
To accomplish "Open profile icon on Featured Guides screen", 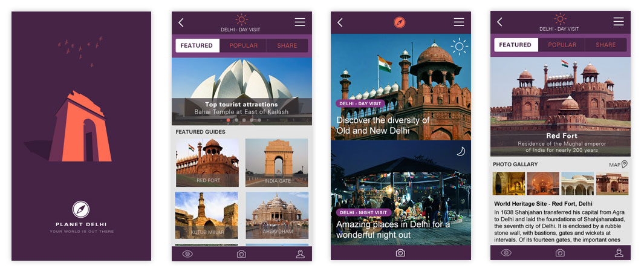I will point(300,253).
